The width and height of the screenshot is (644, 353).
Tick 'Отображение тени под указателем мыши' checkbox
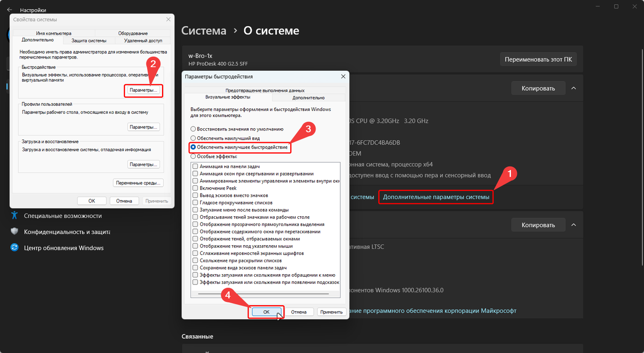click(x=195, y=246)
